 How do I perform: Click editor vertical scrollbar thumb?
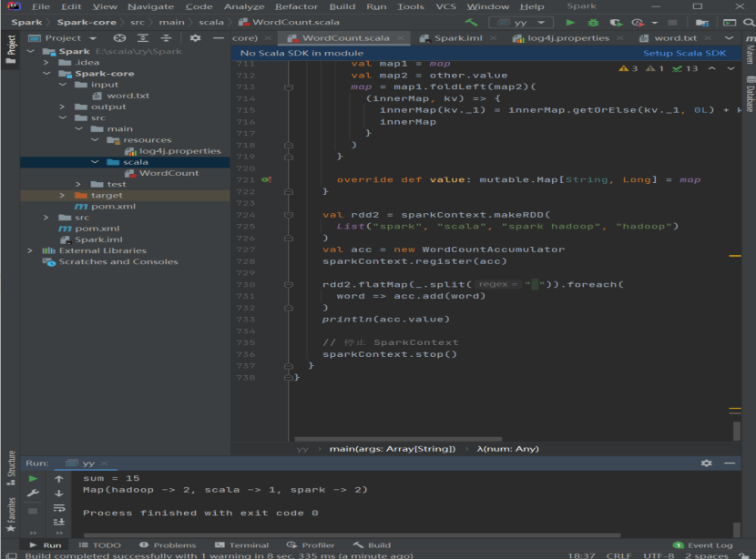(736, 431)
